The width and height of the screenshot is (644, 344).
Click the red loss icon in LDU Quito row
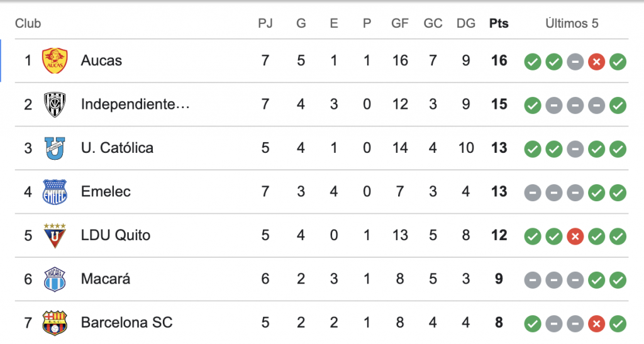[x=575, y=236]
